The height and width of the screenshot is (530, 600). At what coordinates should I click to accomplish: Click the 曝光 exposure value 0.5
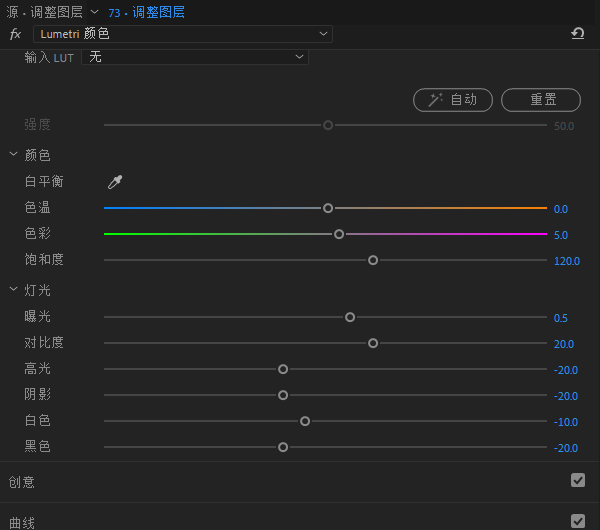click(561, 318)
